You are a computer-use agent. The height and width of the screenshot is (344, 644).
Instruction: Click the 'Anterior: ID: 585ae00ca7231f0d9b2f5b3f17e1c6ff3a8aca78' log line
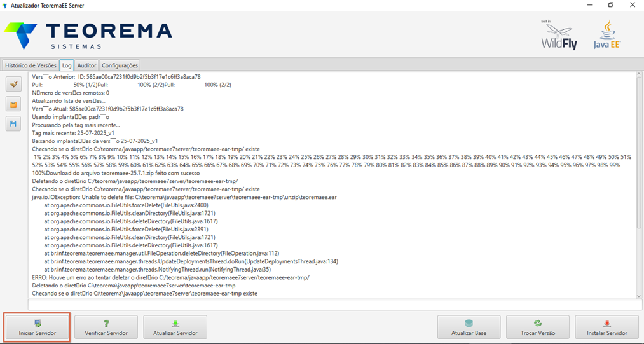[x=116, y=77]
